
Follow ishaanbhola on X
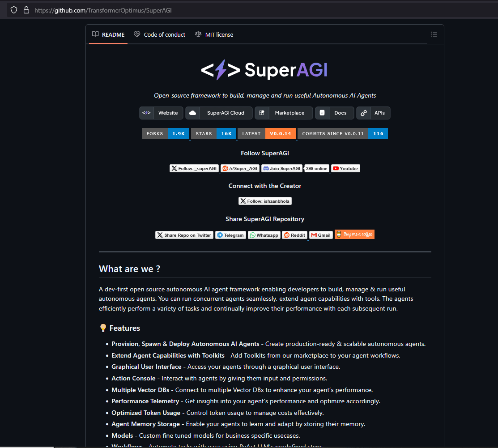[x=265, y=201]
